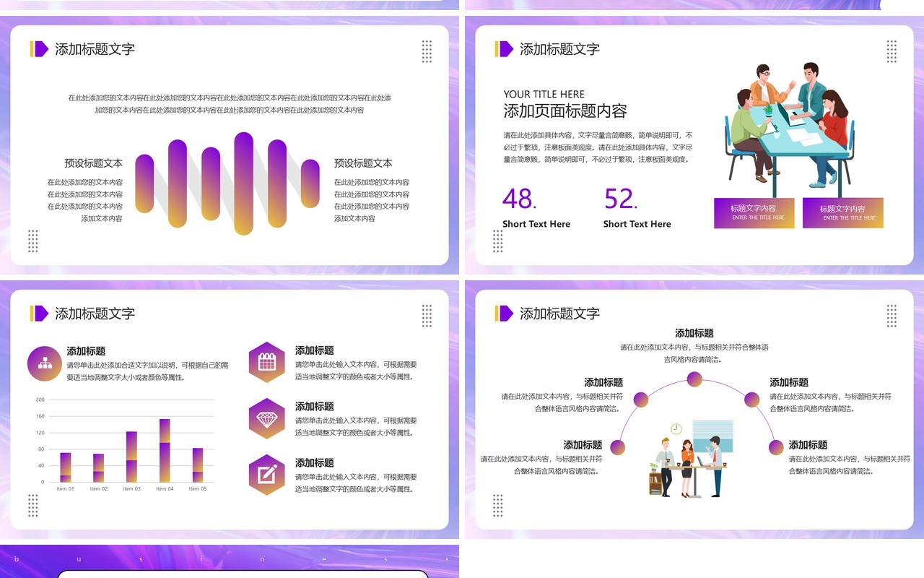Click 添加标题 beside the calendar icon

click(x=314, y=350)
